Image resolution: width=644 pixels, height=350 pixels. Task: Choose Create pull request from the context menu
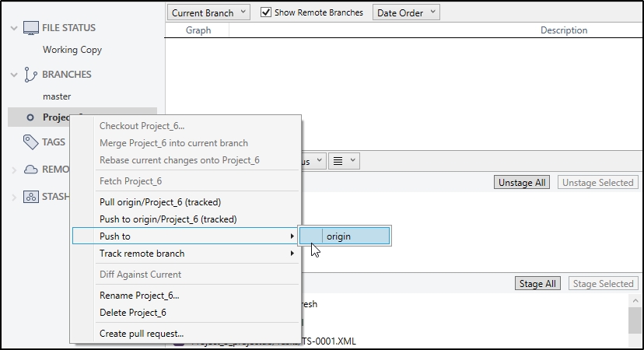(x=142, y=334)
